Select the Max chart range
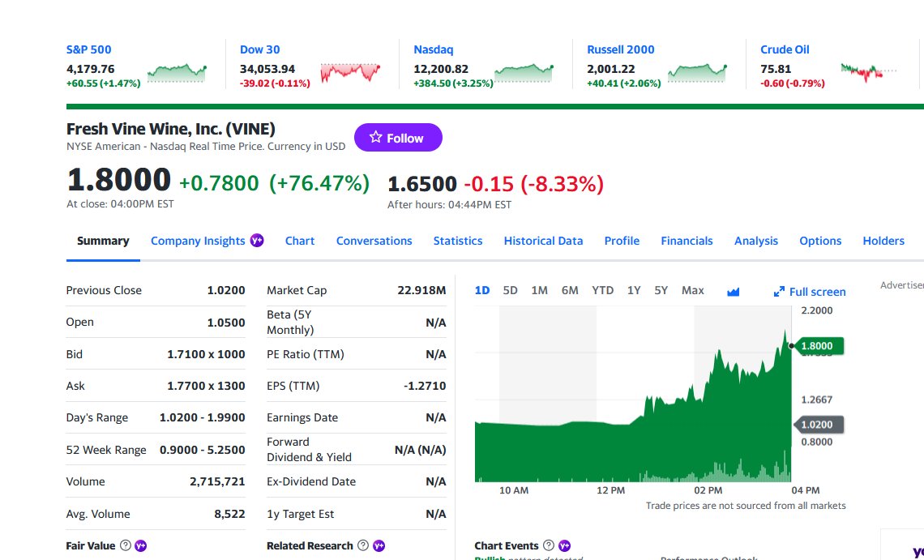This screenshot has height=560, width=924. click(693, 290)
